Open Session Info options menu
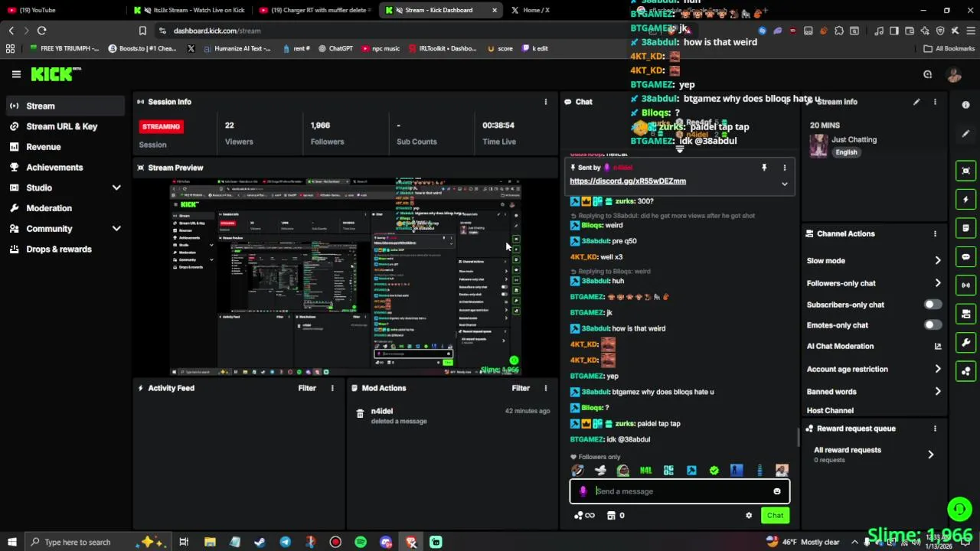The width and height of the screenshot is (980, 551). 546,102
